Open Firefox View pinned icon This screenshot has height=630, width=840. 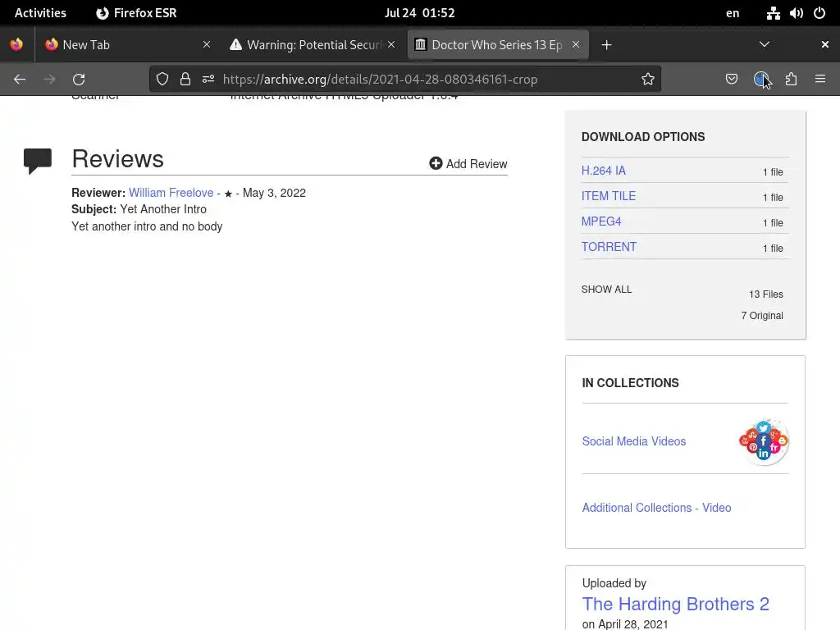pos(16,44)
